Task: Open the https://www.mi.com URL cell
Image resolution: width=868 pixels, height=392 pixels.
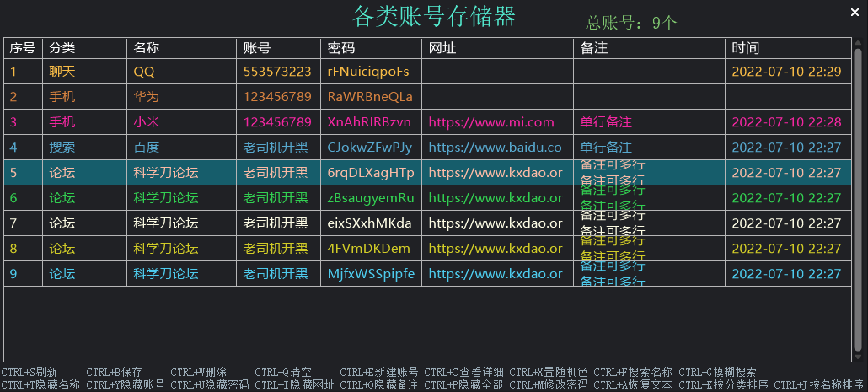Action: tap(498, 122)
